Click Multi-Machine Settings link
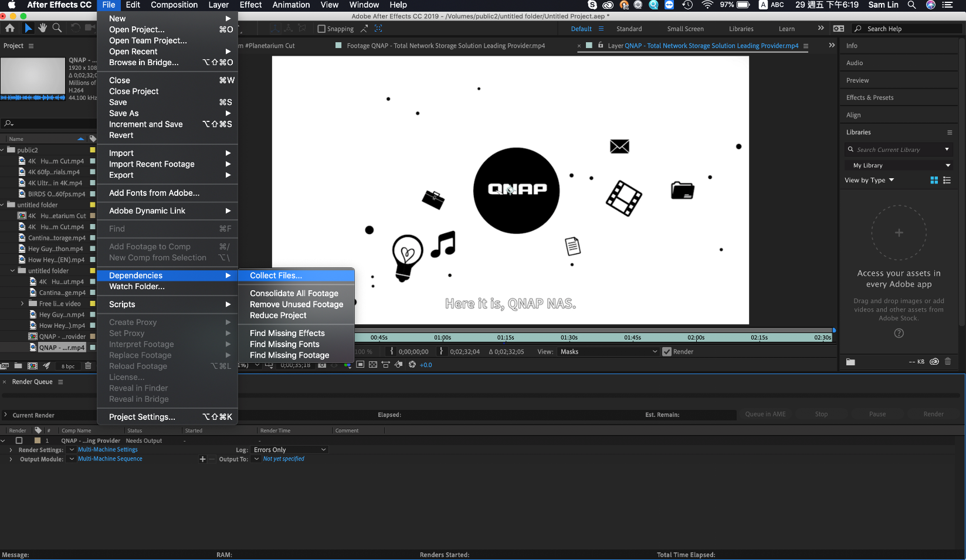The height and width of the screenshot is (560, 966). [108, 450]
